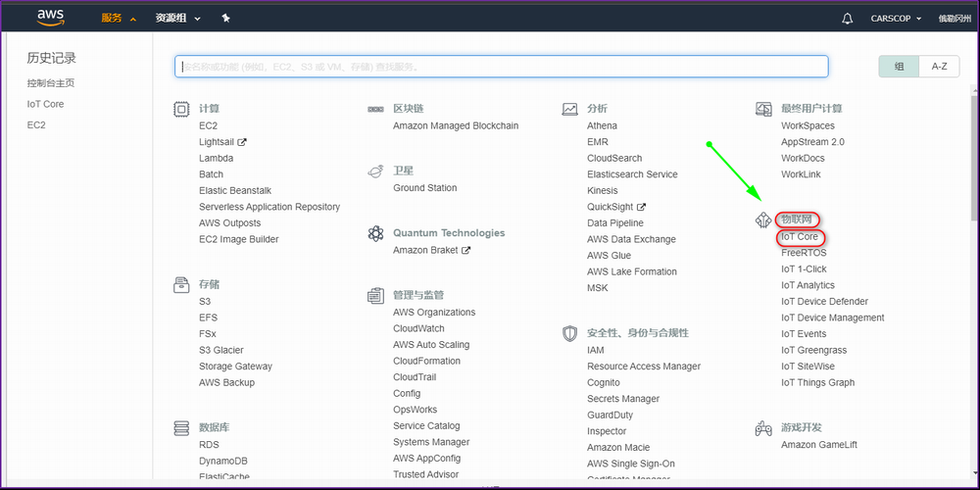Open IoT Things Graph
Image resolution: width=980 pixels, height=490 pixels.
[817, 382]
